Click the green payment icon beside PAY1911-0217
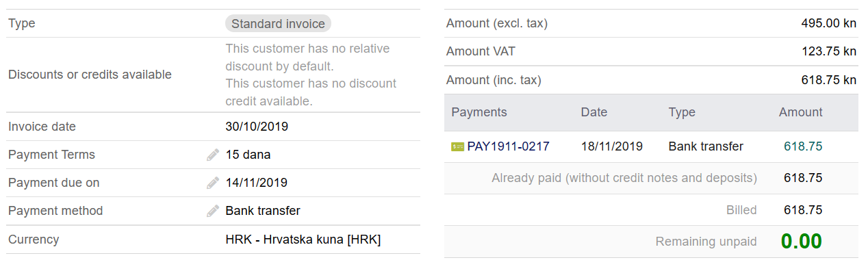 click(457, 146)
